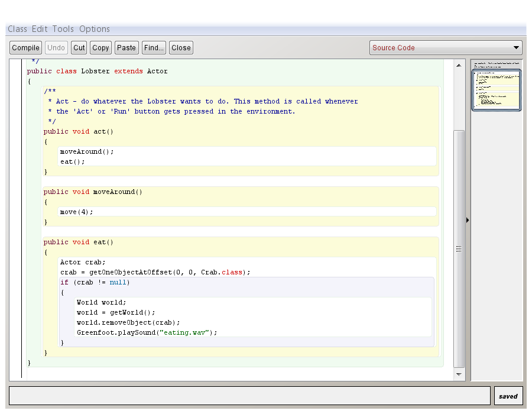532x414 pixels.
Task: Open the Tools menu
Action: click(63, 29)
